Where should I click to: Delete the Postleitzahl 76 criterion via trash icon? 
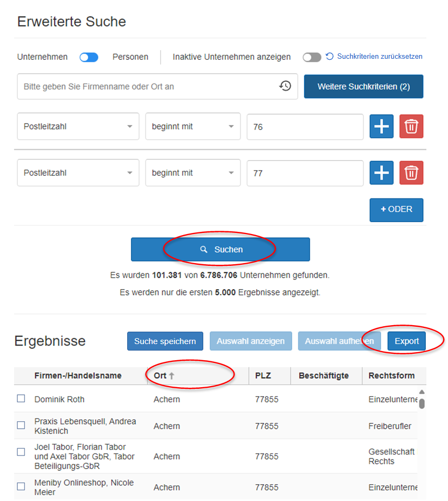coord(411,127)
